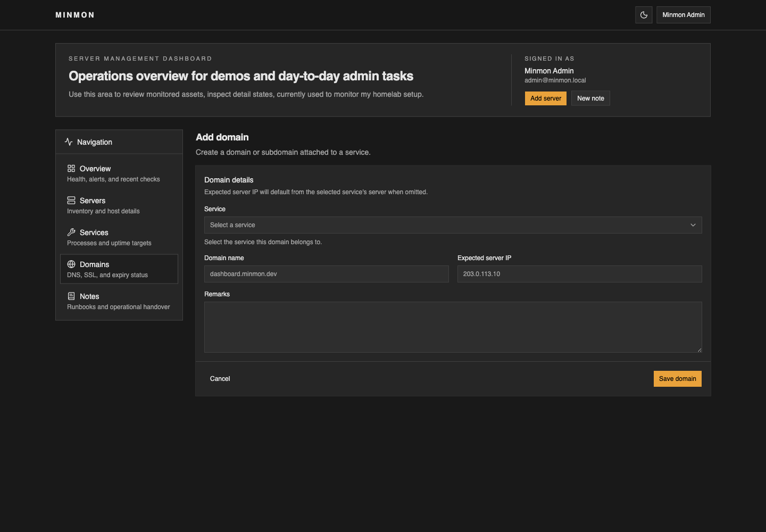This screenshot has width=766, height=532.
Task: Focus the Expected server IP field
Action: 580,274
